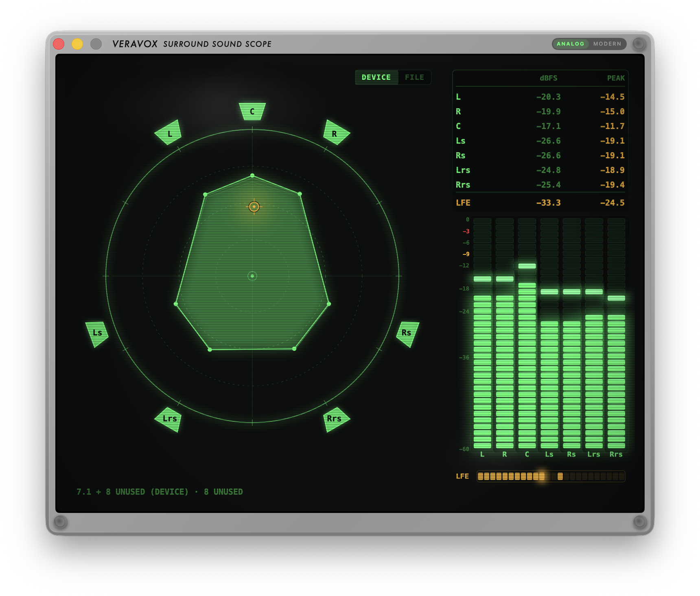Select the L front-left speaker icon
This screenshot has height=596, width=700.
[168, 133]
